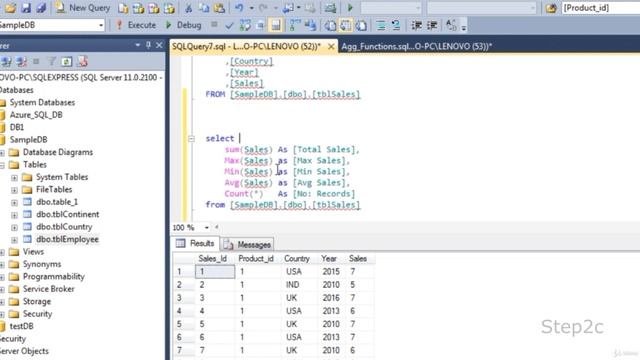The width and height of the screenshot is (640, 360).
Task: Click the Save All icon
Action: (41, 8)
